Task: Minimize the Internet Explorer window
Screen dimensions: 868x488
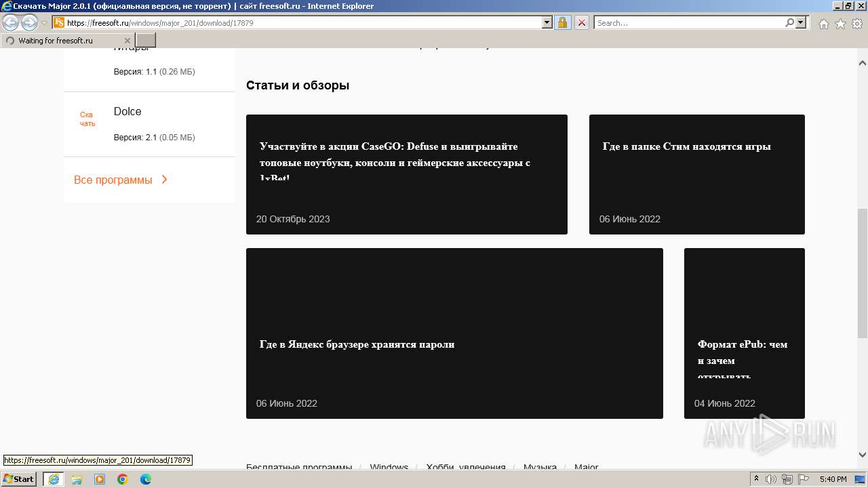Action: coord(837,6)
